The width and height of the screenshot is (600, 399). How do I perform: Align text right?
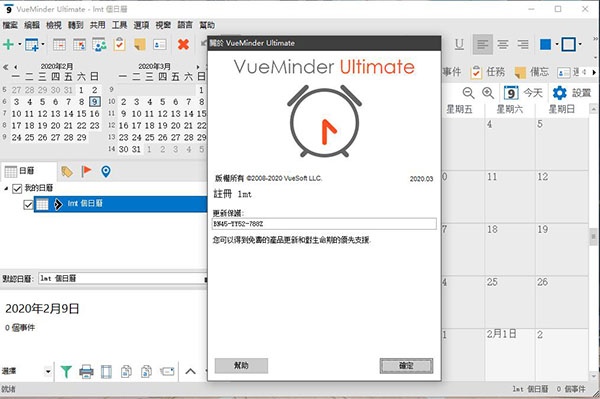[523, 45]
